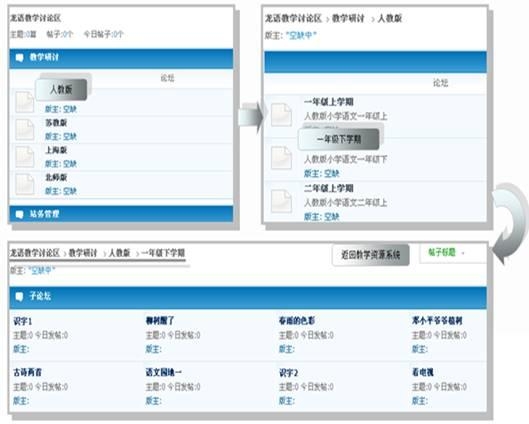Click the document icon beside 一年级上学期

[281, 115]
